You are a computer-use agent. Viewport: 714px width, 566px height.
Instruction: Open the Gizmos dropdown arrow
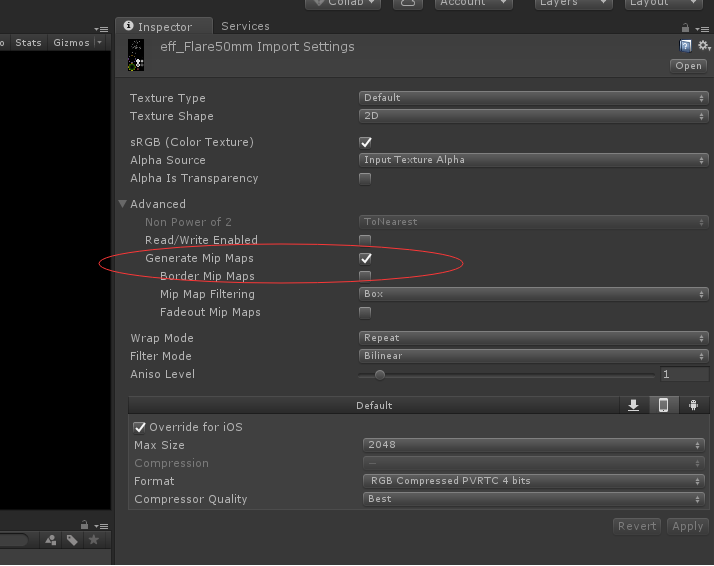(x=100, y=42)
